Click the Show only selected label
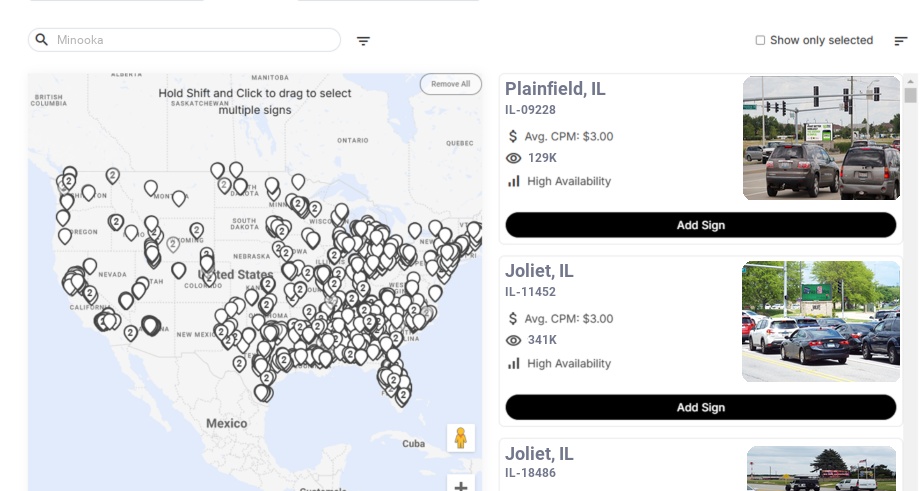 pyautogui.click(x=821, y=41)
